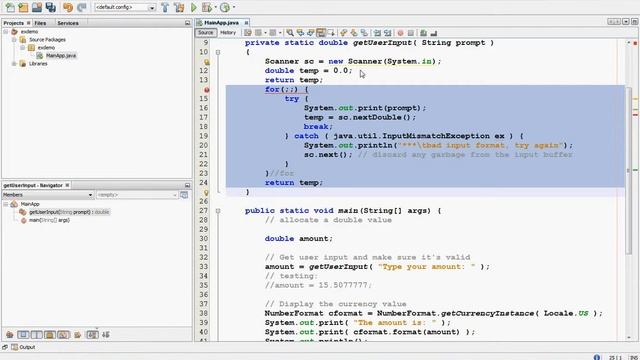Switch to the Projects tab
Screen dimensions: 640x360
(x=14, y=23)
